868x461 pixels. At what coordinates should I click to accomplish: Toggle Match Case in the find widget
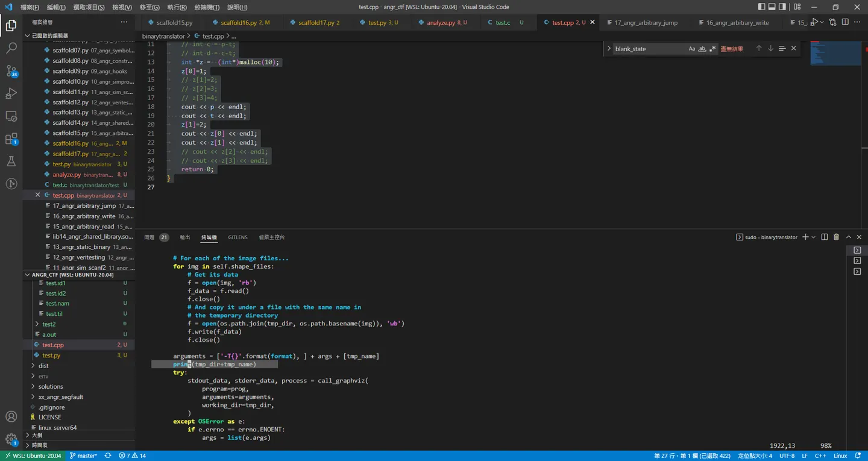(x=692, y=49)
